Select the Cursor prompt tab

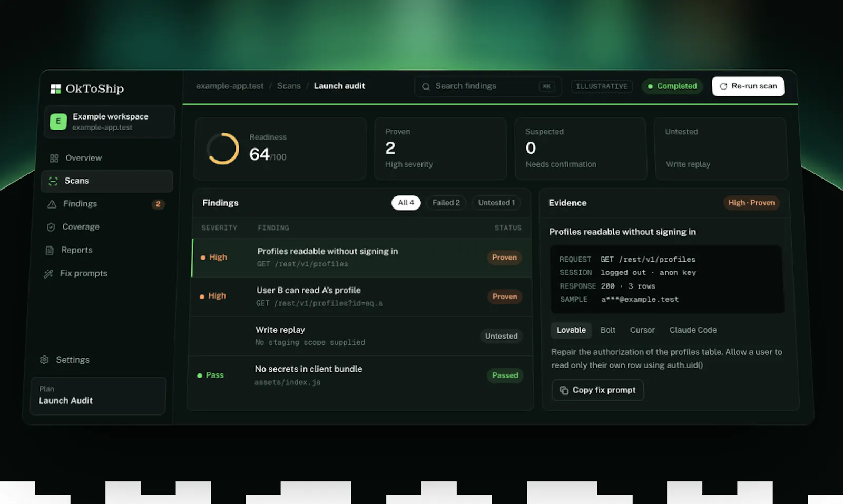[x=642, y=330]
